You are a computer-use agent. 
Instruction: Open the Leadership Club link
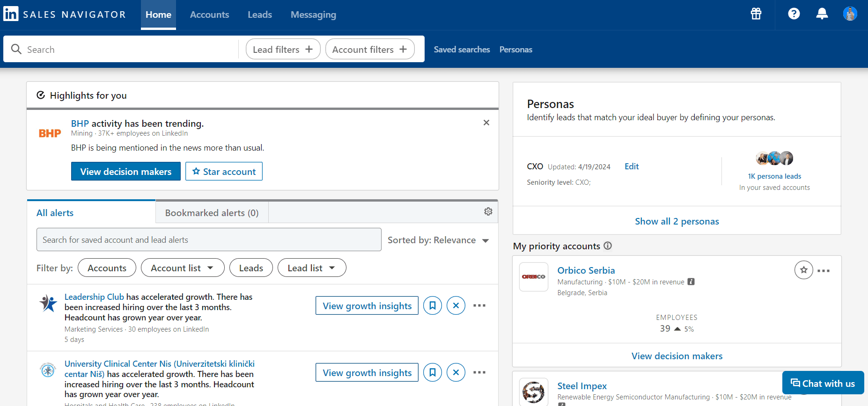pos(94,297)
